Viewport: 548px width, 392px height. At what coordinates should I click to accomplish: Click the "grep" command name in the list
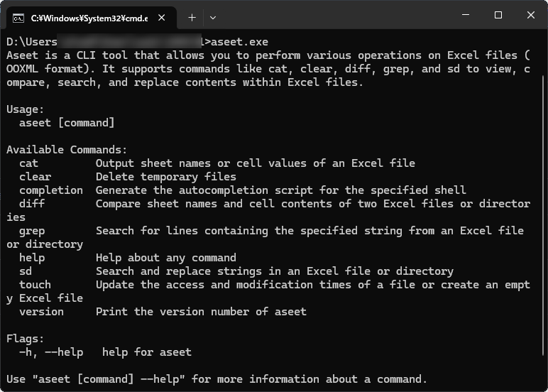click(32, 231)
